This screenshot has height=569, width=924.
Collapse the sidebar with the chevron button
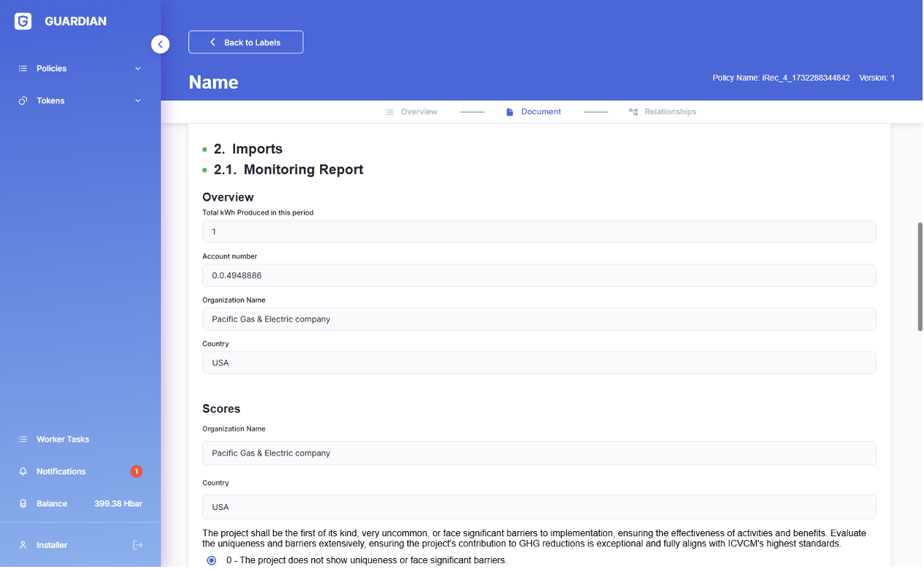[160, 44]
